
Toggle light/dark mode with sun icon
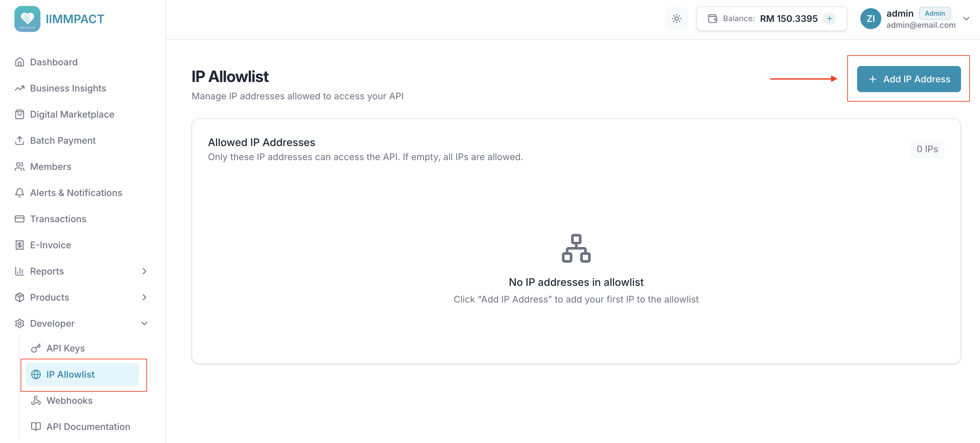[676, 18]
